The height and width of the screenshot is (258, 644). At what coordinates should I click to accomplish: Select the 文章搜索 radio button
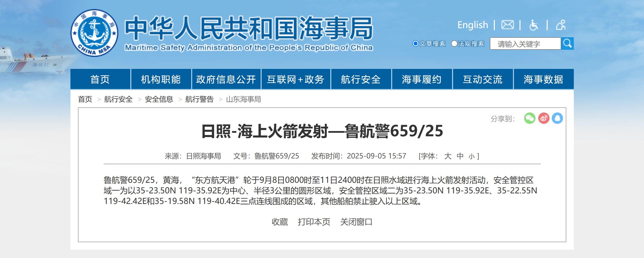(415, 44)
